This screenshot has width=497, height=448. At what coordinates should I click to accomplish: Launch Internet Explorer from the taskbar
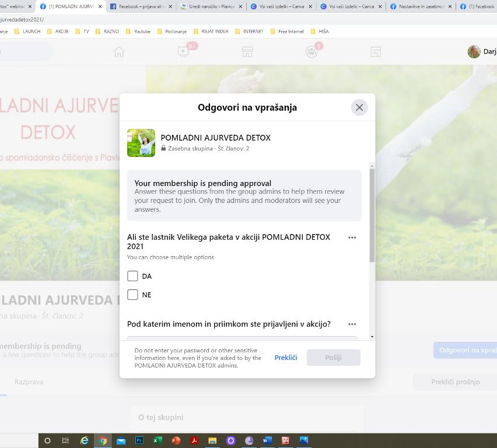(x=85, y=440)
